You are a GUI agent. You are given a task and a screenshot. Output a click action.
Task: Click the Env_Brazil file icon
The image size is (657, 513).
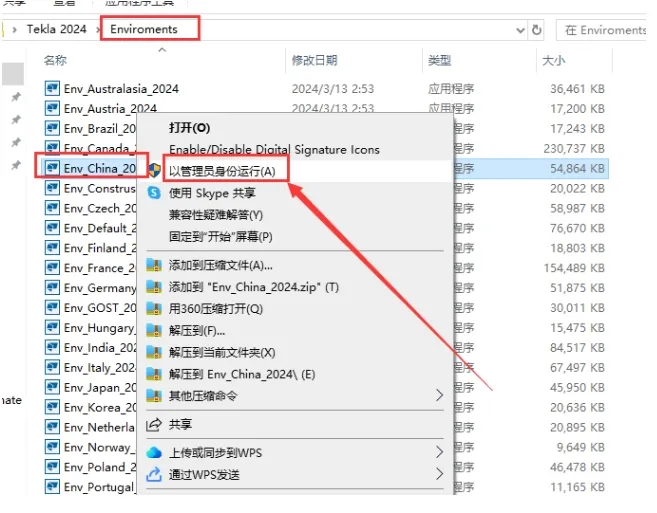[52, 128]
